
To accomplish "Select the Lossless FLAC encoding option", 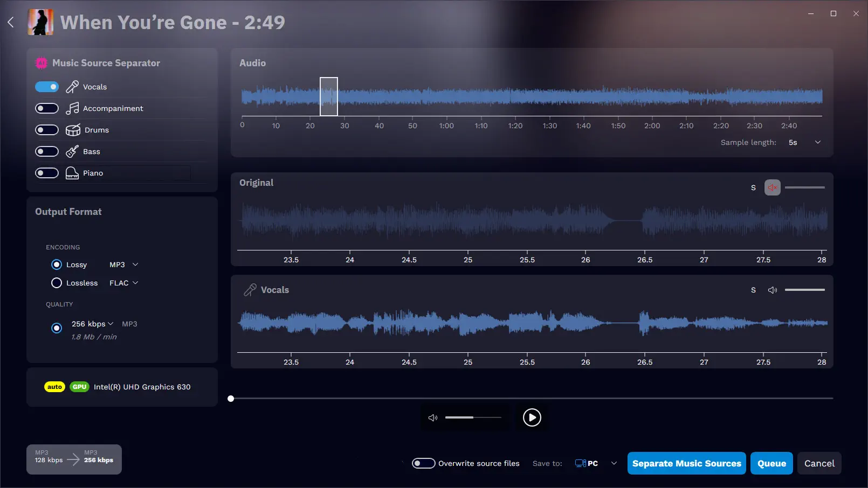I will pos(57,283).
